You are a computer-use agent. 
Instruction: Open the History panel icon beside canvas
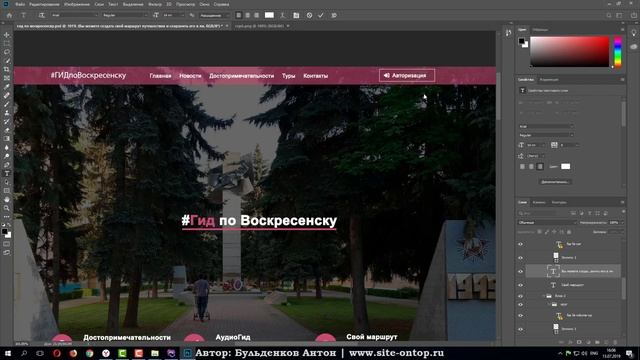508,33
